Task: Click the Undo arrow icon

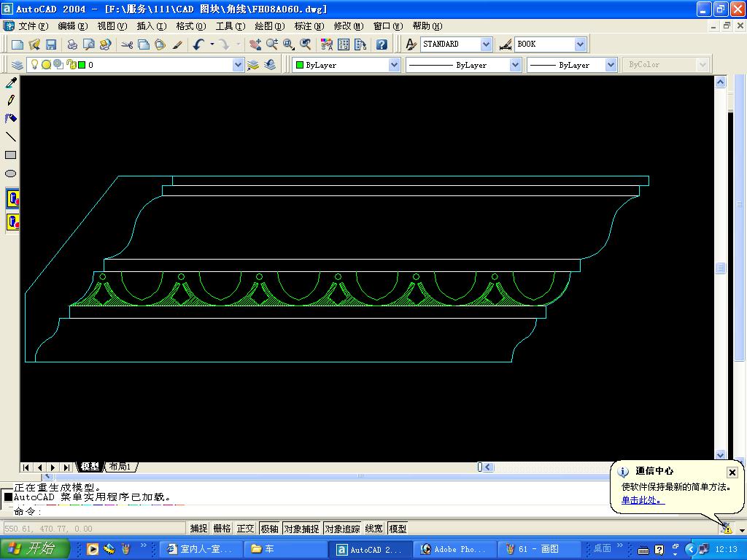Action: (x=198, y=44)
